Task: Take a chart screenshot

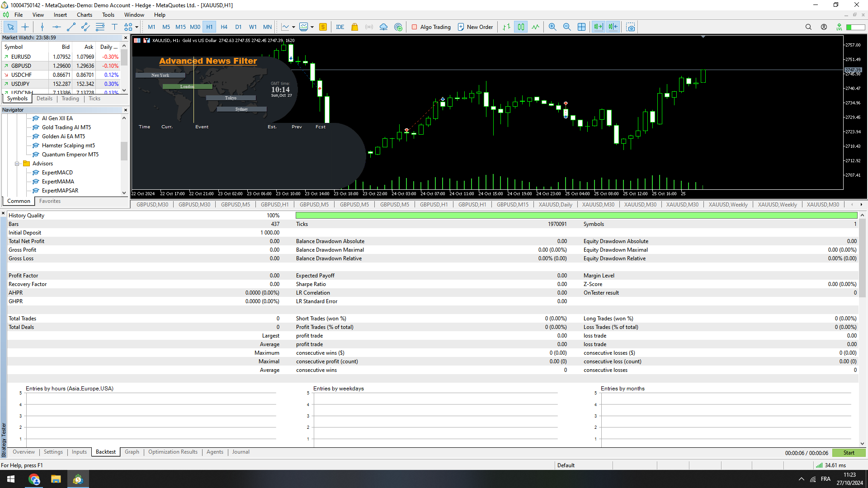Action: click(x=631, y=27)
